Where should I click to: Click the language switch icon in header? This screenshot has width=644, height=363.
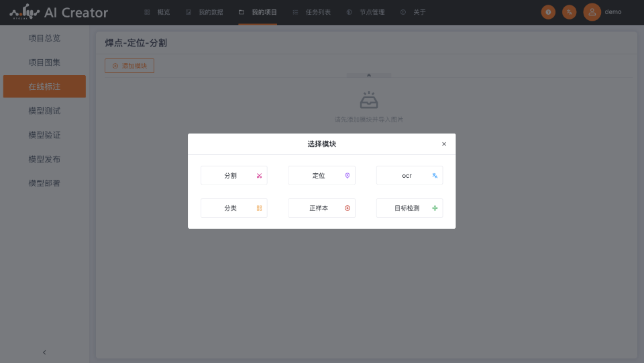(x=569, y=12)
